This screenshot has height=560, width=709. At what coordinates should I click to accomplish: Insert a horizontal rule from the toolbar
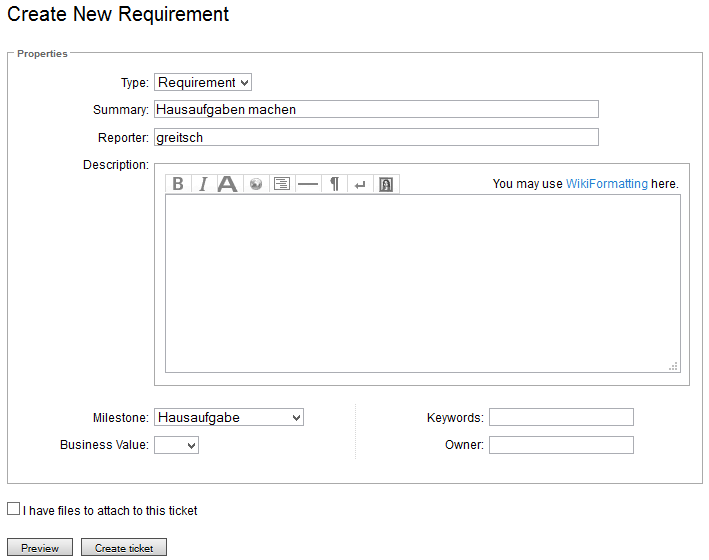coord(308,184)
